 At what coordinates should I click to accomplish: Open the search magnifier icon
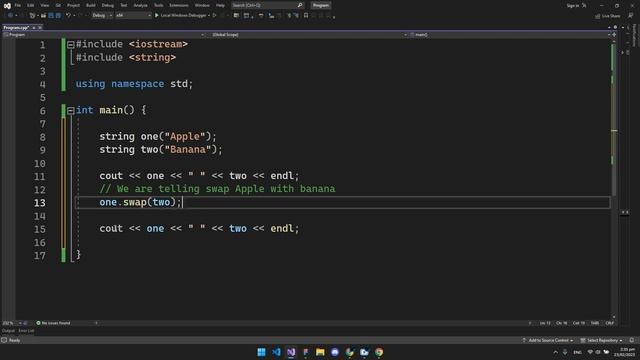300,5
